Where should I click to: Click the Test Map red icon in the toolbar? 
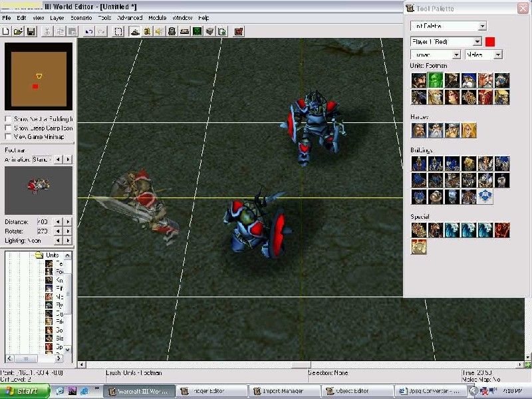(239, 31)
